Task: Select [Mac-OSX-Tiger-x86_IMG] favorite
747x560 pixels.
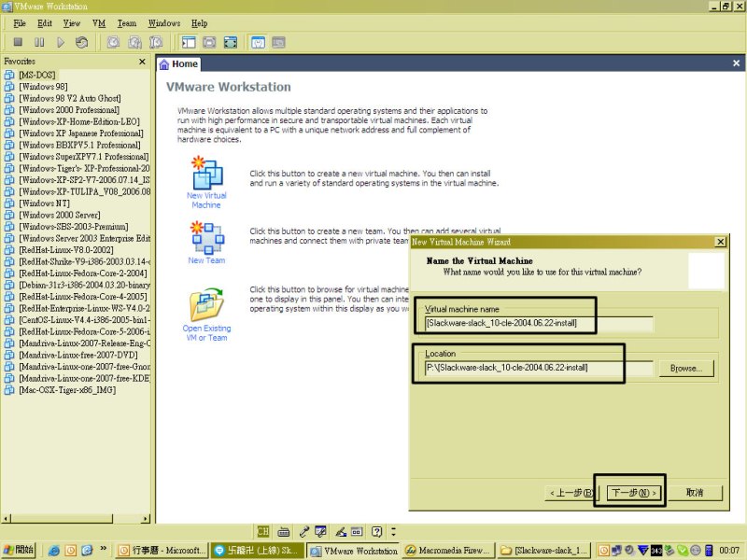Action: click(x=67, y=390)
